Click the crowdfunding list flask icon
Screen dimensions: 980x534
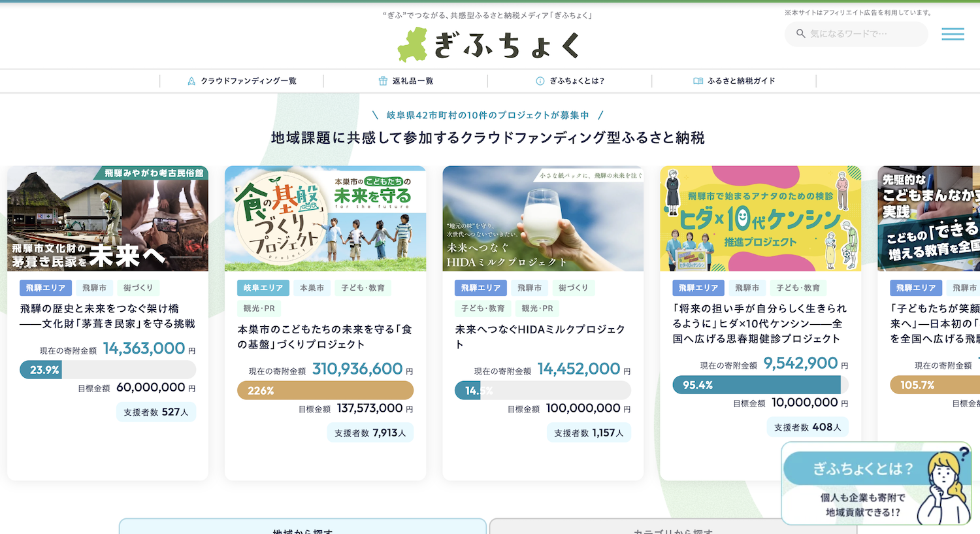tap(191, 81)
